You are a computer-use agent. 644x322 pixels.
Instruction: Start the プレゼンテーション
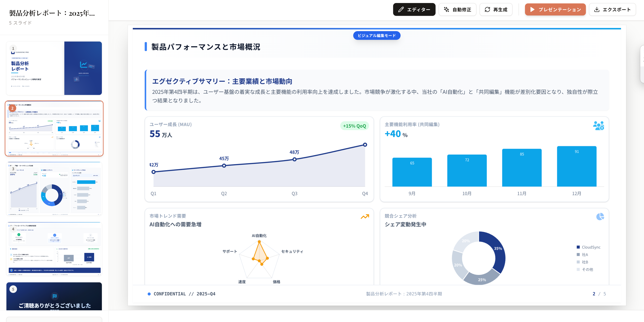(555, 9)
